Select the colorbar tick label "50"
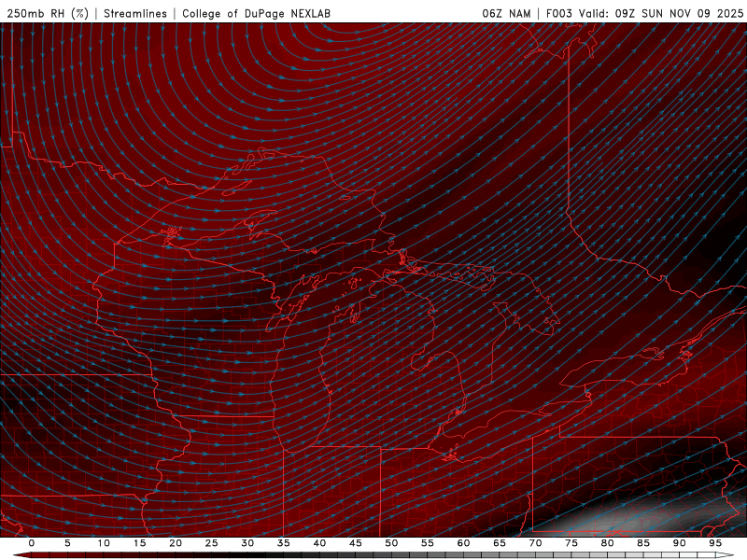 point(391,543)
